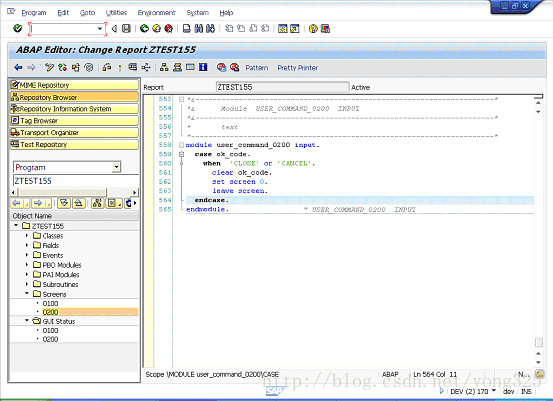Click the Pretty Printer button
Viewport: 553px width, 401px height.
click(x=297, y=68)
